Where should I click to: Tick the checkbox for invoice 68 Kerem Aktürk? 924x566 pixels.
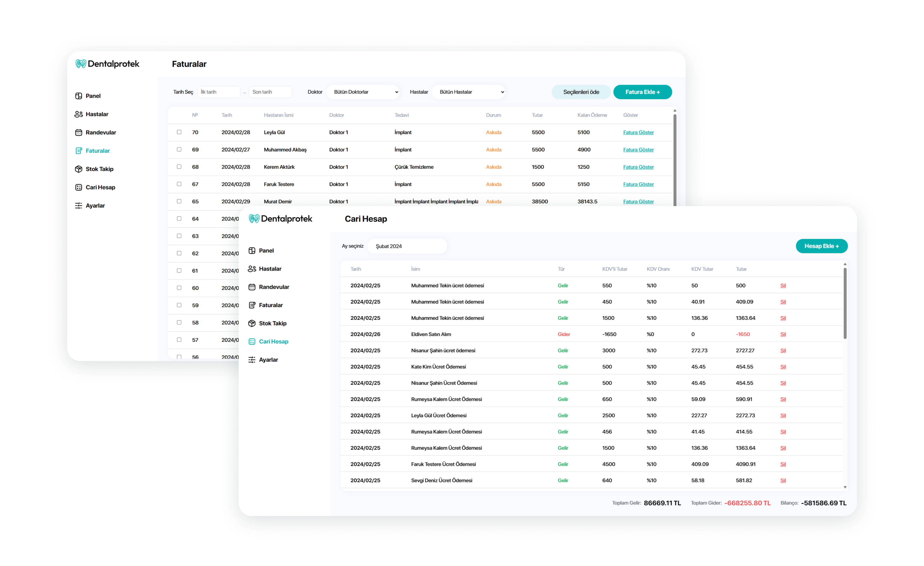tap(179, 167)
